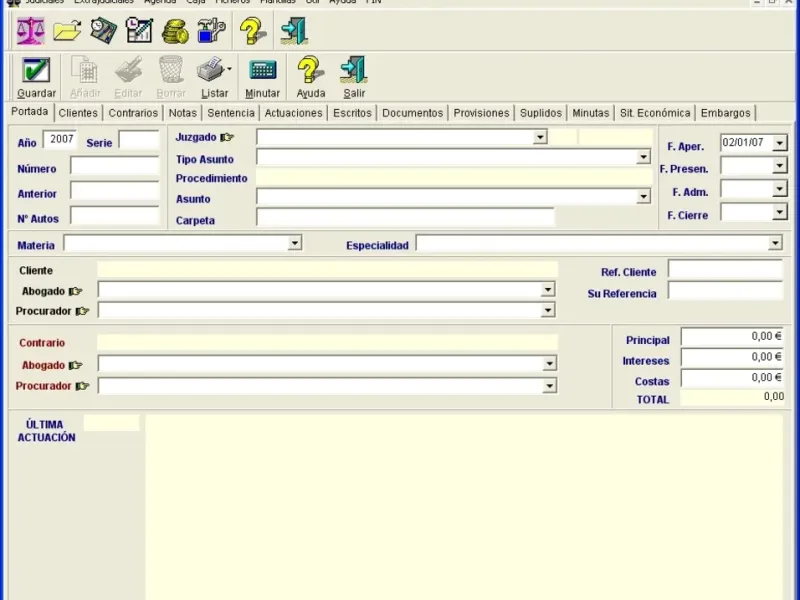
Task: Open the coins stack icon
Action: pyautogui.click(x=175, y=31)
